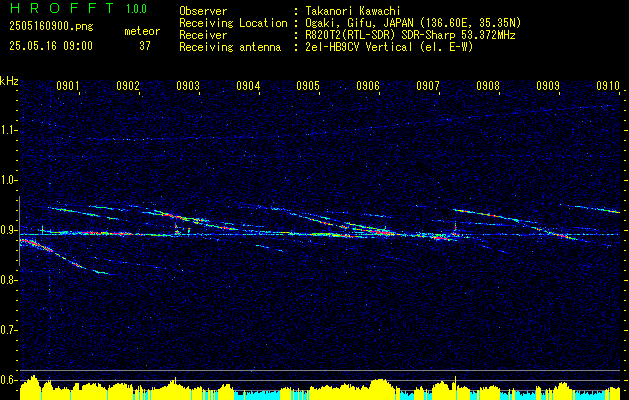The width and height of the screenshot is (629, 400).
Task: Click the HROFFT title text
Action: pyautogui.click(x=61, y=8)
